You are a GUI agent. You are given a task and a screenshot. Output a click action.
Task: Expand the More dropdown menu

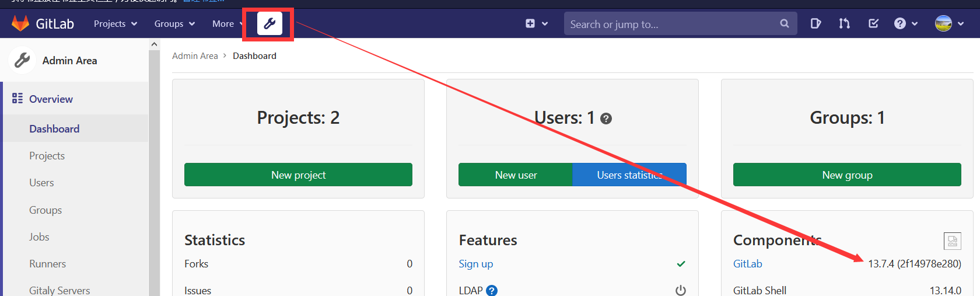point(227,24)
